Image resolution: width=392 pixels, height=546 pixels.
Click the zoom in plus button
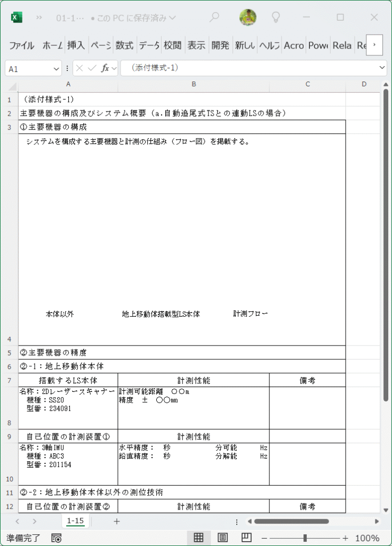345,538
